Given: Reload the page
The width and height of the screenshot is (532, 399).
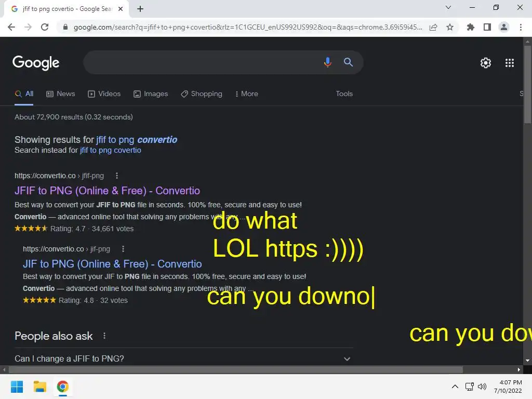Looking at the screenshot, I should [45, 27].
